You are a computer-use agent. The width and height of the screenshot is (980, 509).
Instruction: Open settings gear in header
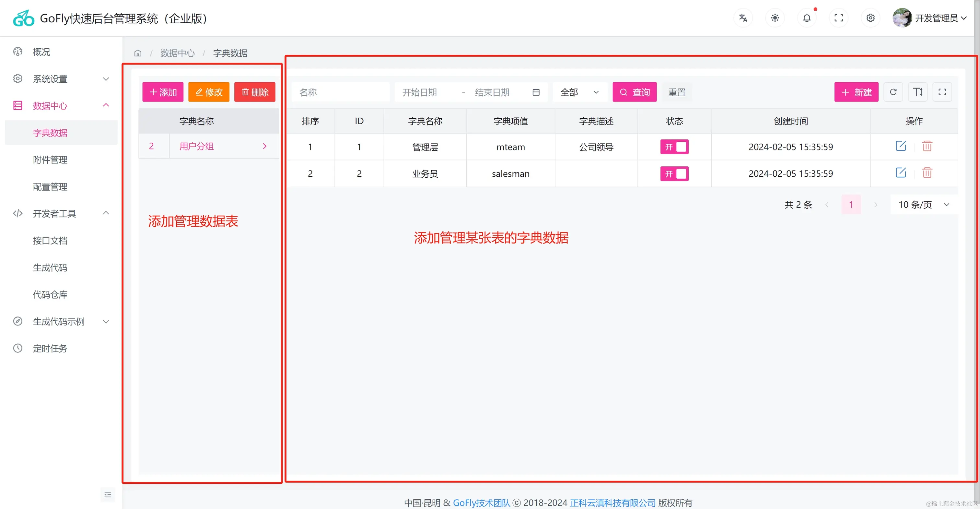point(870,18)
